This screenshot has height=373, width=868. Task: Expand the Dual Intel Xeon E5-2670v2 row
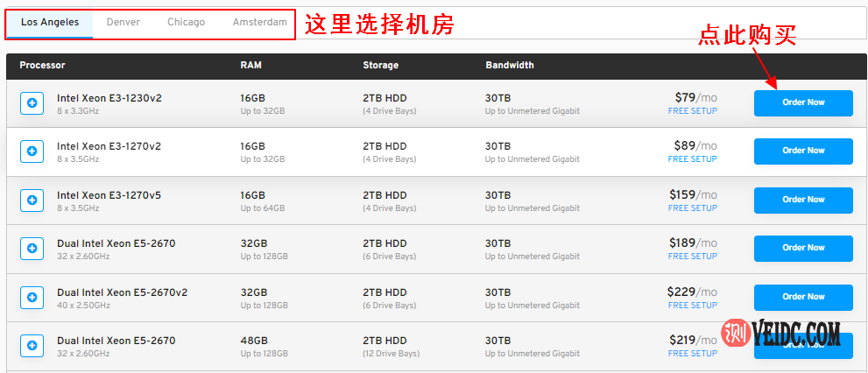[x=32, y=298]
